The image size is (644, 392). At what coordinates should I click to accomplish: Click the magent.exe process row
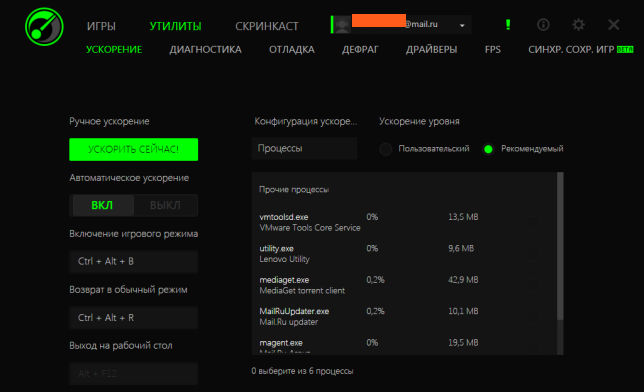point(405,346)
